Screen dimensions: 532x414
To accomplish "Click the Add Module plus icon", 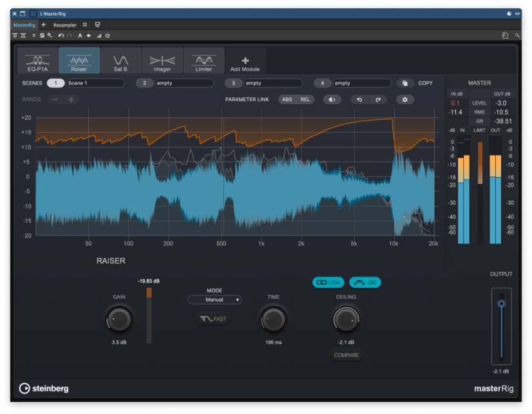I will (245, 57).
